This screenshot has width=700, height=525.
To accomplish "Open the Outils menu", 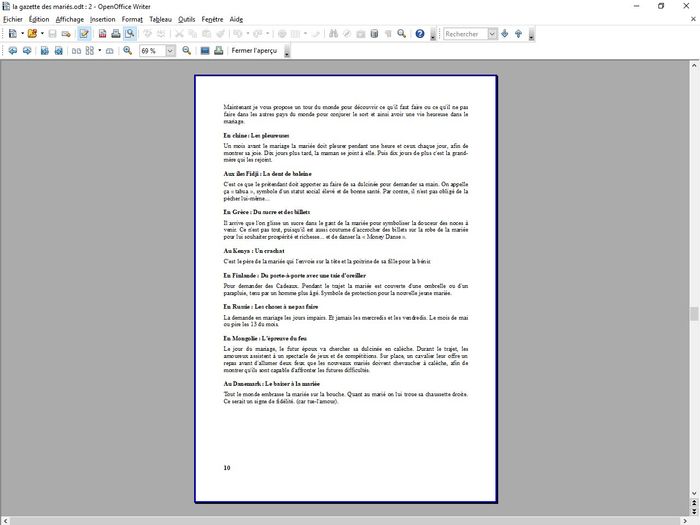I will pyautogui.click(x=186, y=19).
